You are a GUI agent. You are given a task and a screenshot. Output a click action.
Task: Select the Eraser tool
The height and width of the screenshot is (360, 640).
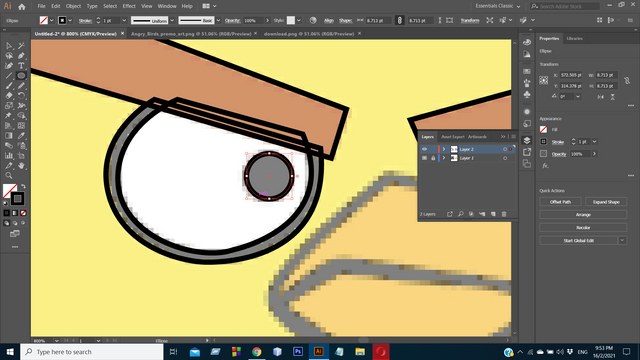[x=9, y=96]
